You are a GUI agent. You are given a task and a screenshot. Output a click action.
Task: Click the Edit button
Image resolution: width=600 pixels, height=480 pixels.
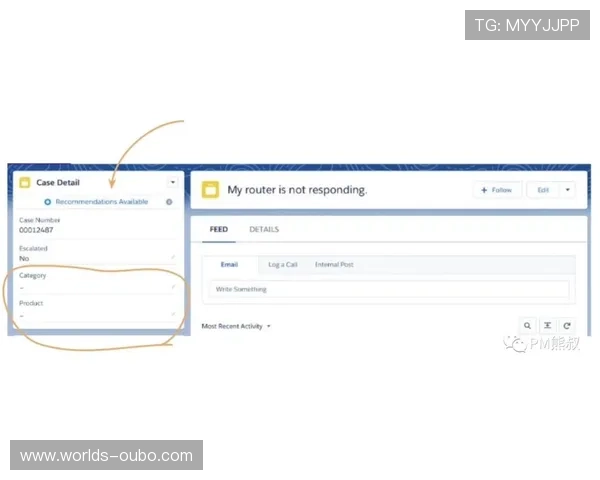coord(543,190)
